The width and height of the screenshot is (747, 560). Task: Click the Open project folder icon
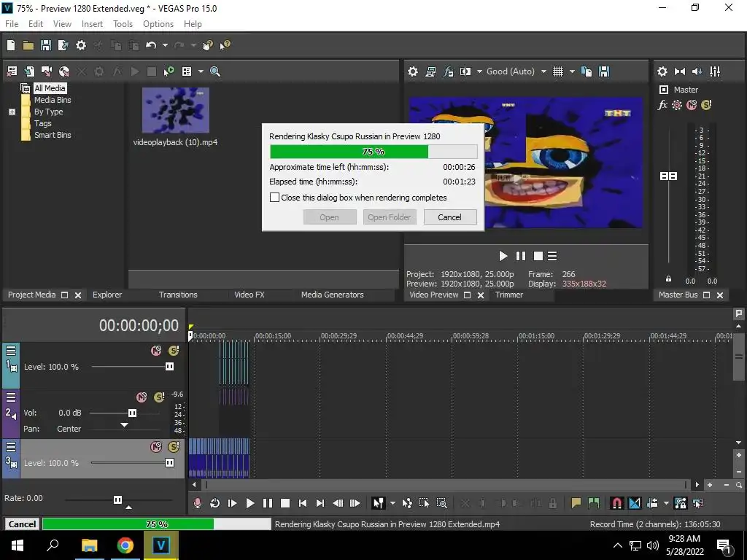pos(28,45)
